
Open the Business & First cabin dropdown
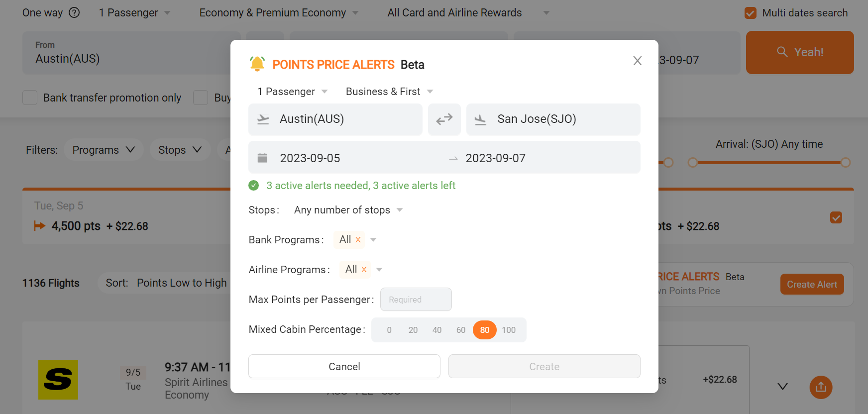pyautogui.click(x=389, y=92)
